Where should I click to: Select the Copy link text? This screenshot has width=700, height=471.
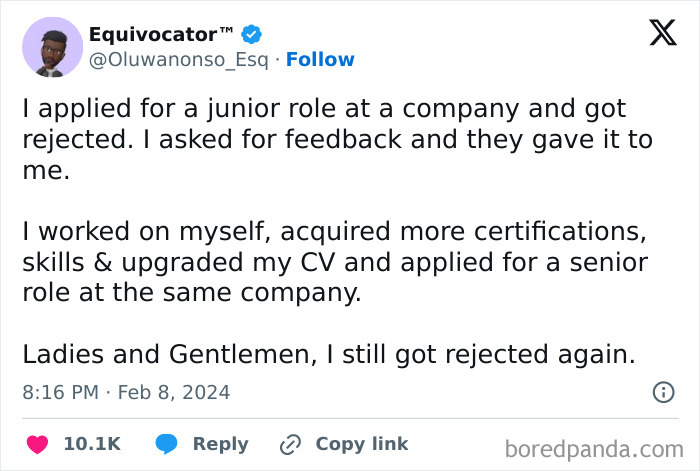(361, 444)
